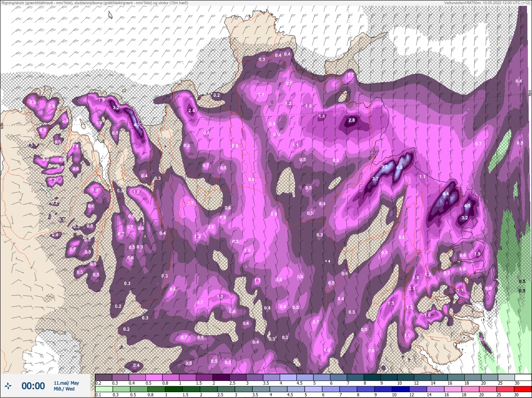Image resolution: width=532 pixels, height=398 pixels.
Task: Select the first dark mauve swatch in upper legend
Action: pyautogui.click(x=103, y=378)
